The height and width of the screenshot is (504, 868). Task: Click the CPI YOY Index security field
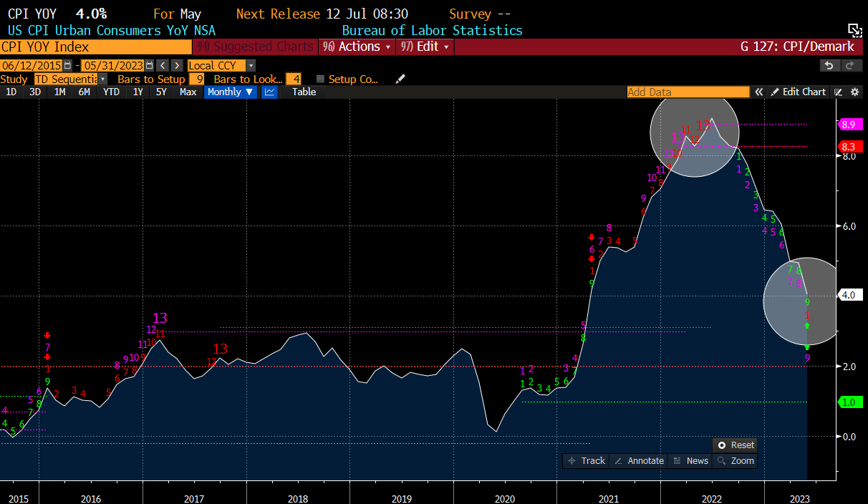click(96, 47)
